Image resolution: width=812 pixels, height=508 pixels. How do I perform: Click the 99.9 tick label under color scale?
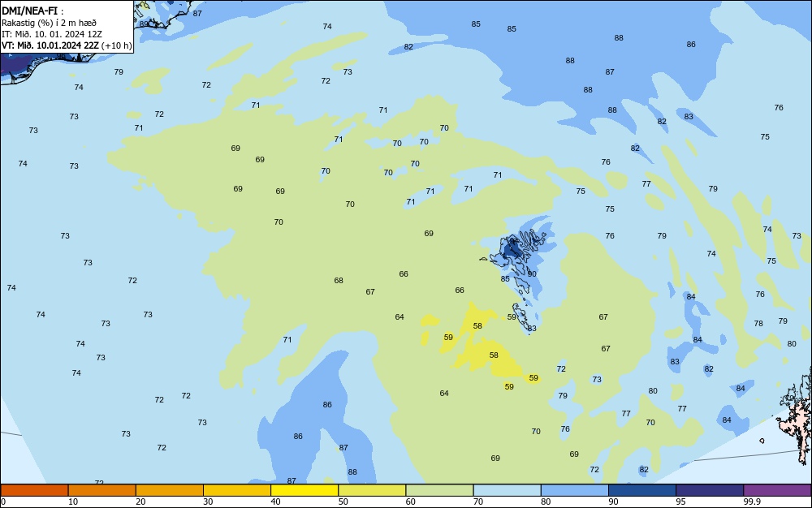point(752,502)
